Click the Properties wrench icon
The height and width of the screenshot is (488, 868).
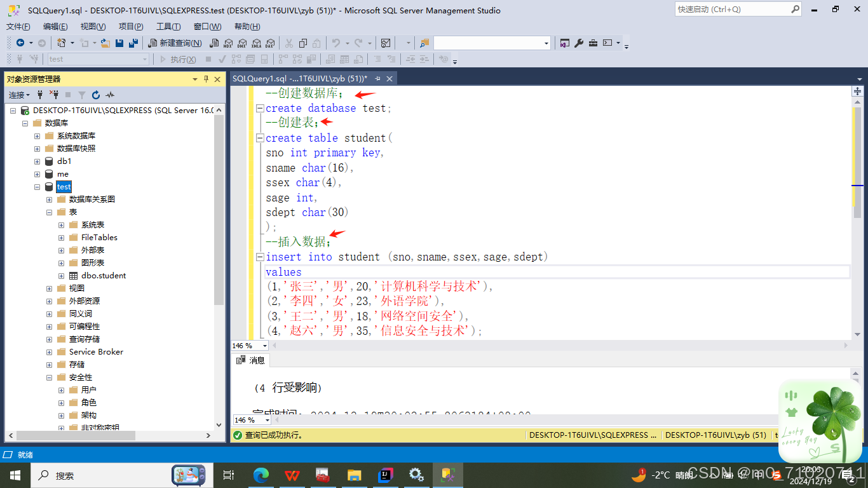click(579, 43)
